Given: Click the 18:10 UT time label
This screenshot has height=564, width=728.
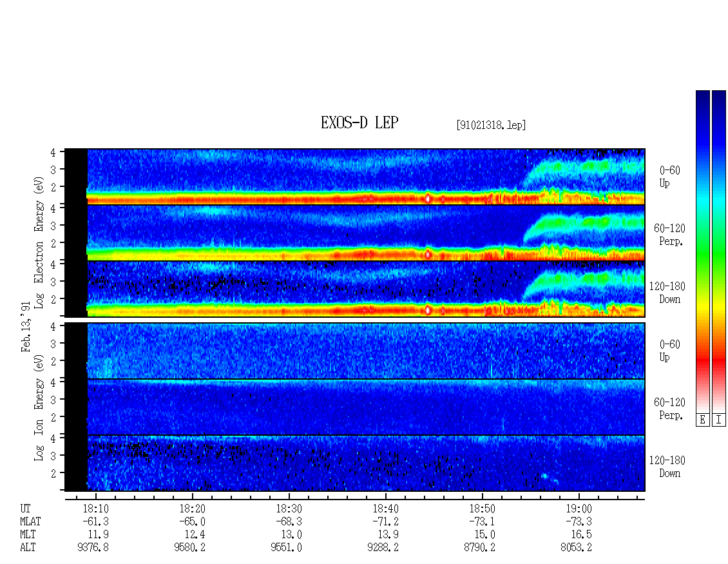Looking at the screenshot, I should click(95, 509).
